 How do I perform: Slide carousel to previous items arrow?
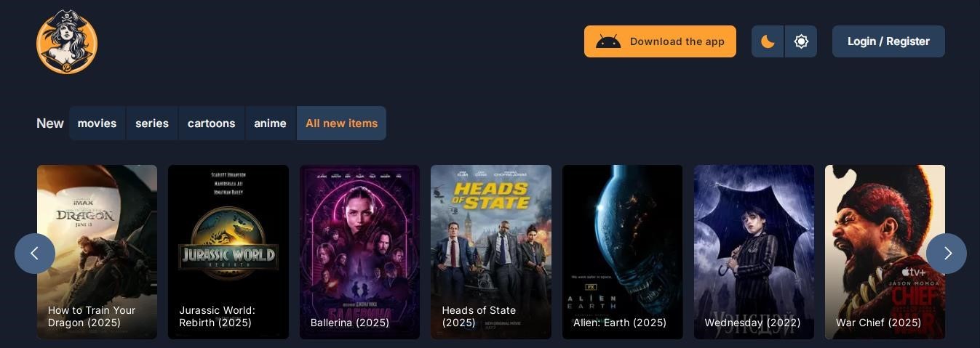tap(35, 254)
